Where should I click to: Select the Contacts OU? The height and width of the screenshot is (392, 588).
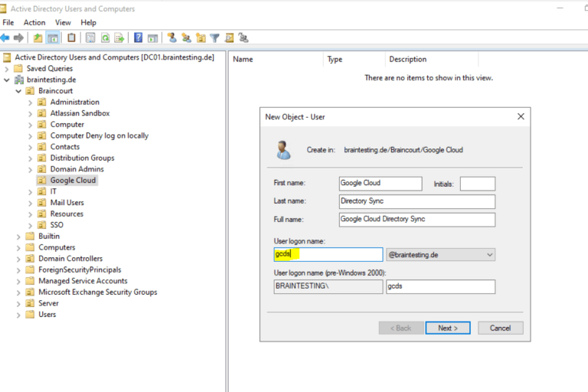[65, 147]
